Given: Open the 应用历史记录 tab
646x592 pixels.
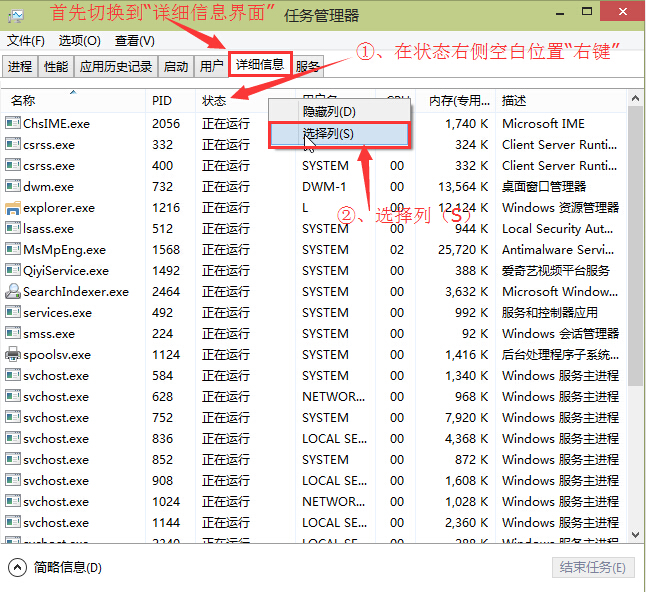Looking at the screenshot, I should click(x=116, y=67).
